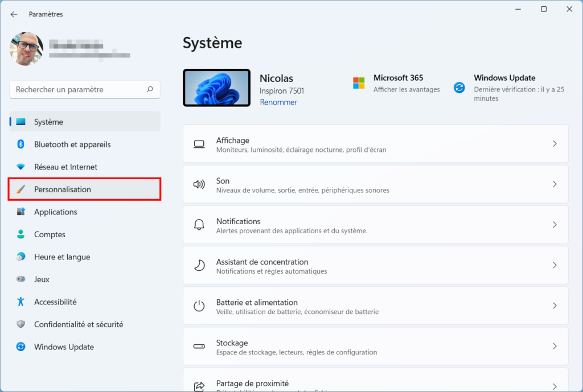Go back with the arrow button
The height and width of the screenshot is (392, 583).
pyautogui.click(x=14, y=14)
